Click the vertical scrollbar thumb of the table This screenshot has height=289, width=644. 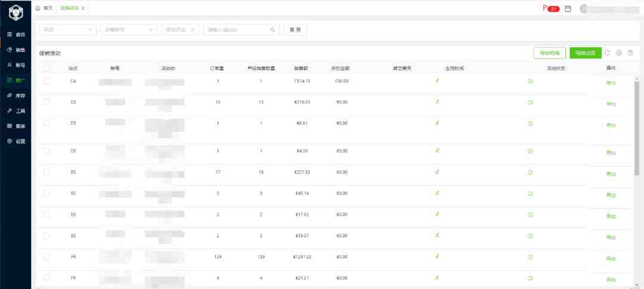coord(637,128)
